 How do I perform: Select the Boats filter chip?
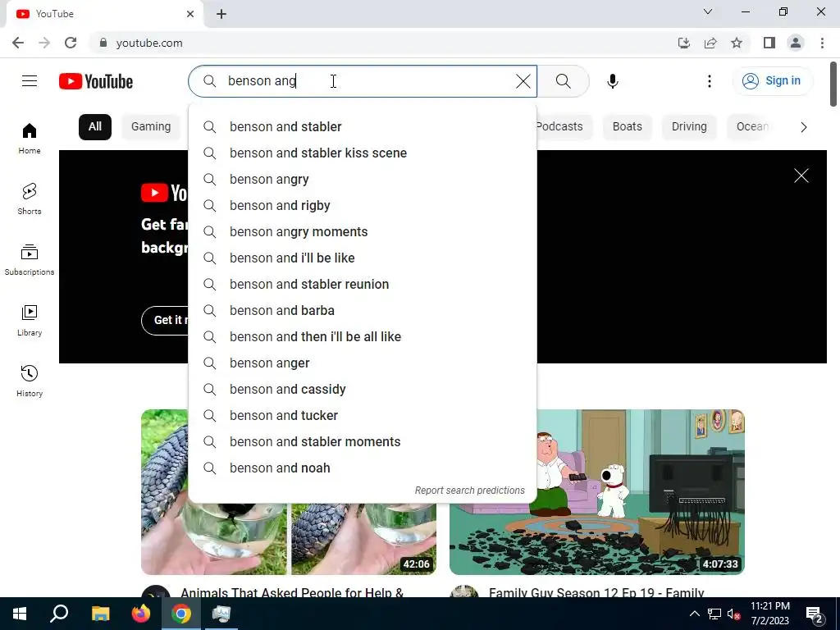tap(628, 127)
